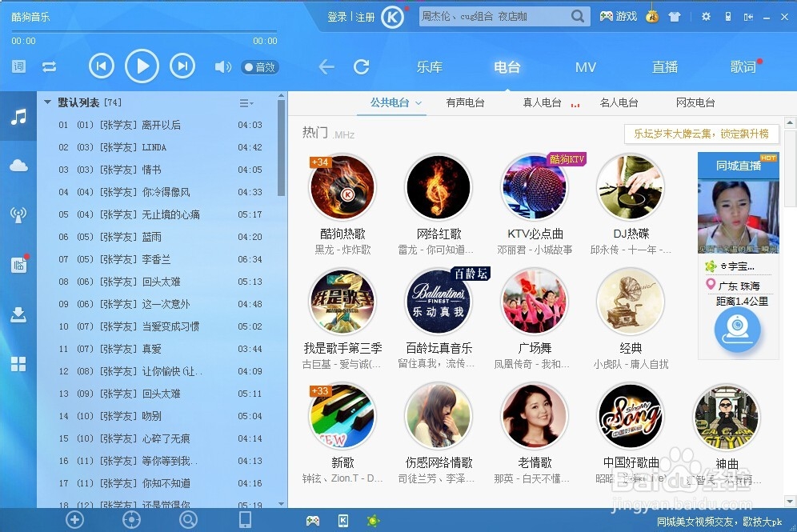The image size is (797, 532).
Task: Open the 同城直播 webcam button
Action: (x=738, y=329)
